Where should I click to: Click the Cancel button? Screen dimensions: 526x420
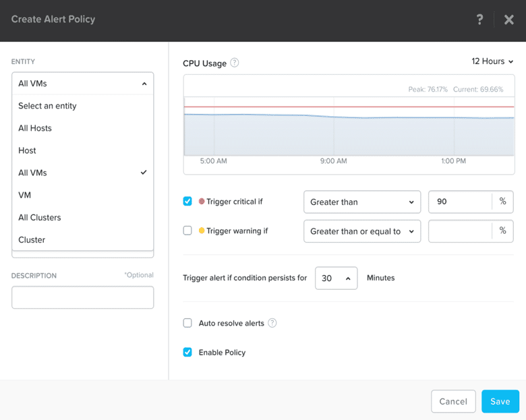453,401
